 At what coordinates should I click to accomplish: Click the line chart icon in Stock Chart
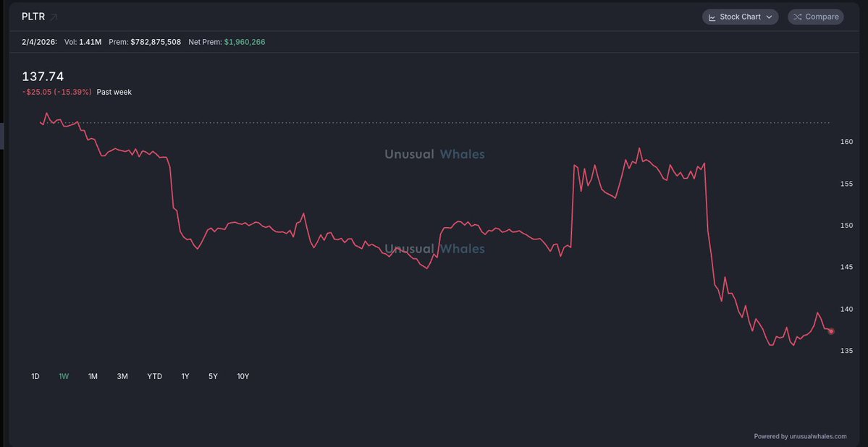click(712, 17)
